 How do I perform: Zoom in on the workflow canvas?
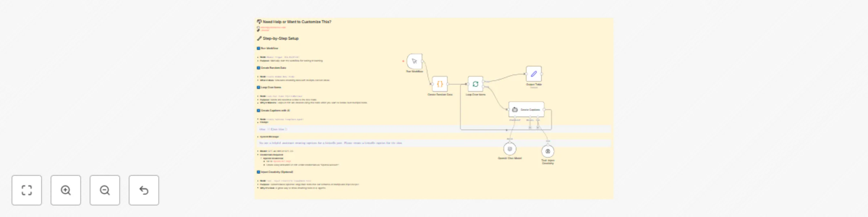(66, 190)
